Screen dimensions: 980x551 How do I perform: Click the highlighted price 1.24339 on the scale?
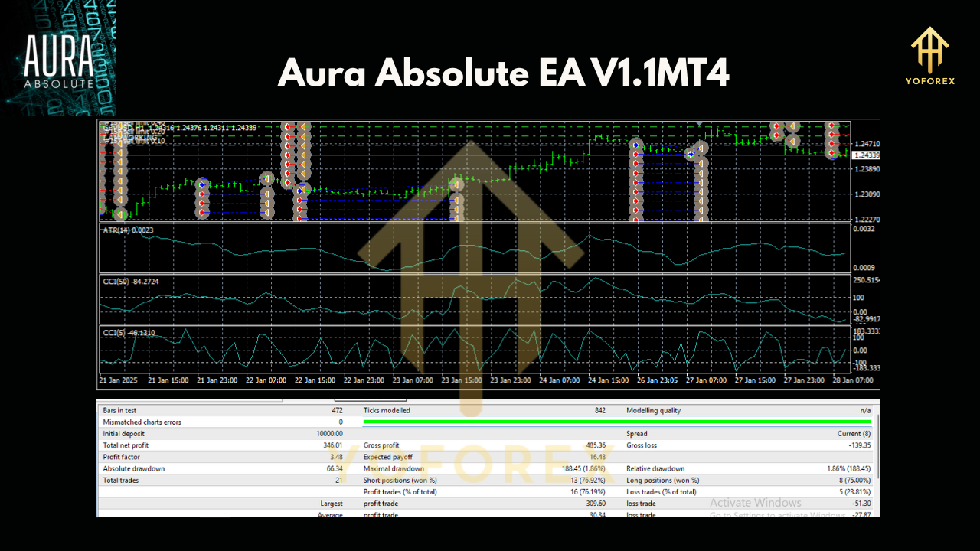coord(866,155)
